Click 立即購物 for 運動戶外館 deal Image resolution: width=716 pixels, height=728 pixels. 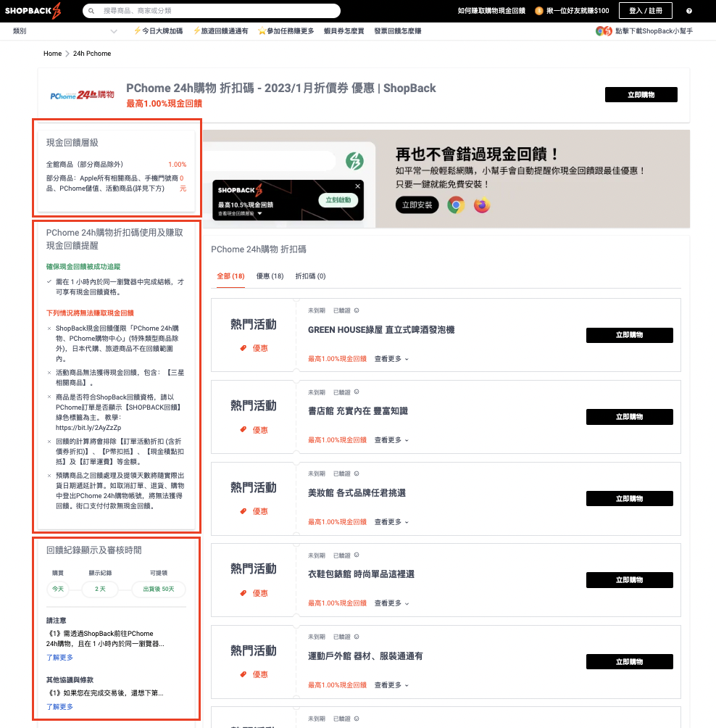tap(629, 661)
